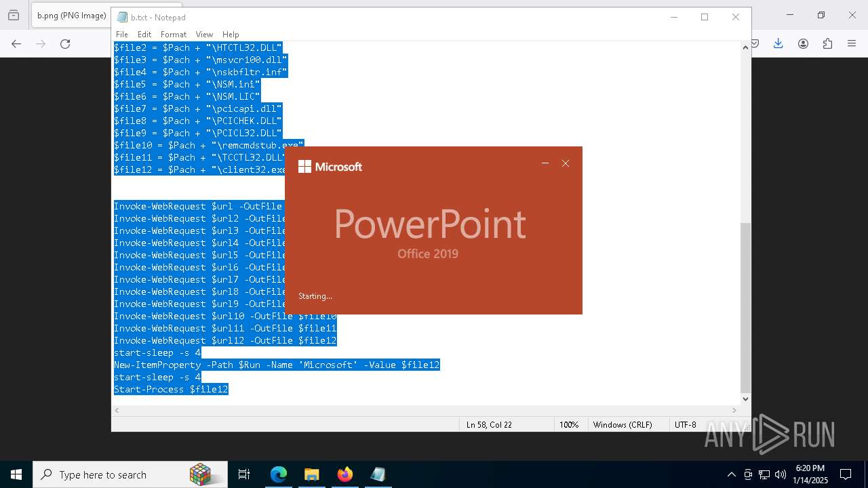This screenshot has width=868, height=488.
Task: Open the browser extensions icon
Action: (827, 43)
